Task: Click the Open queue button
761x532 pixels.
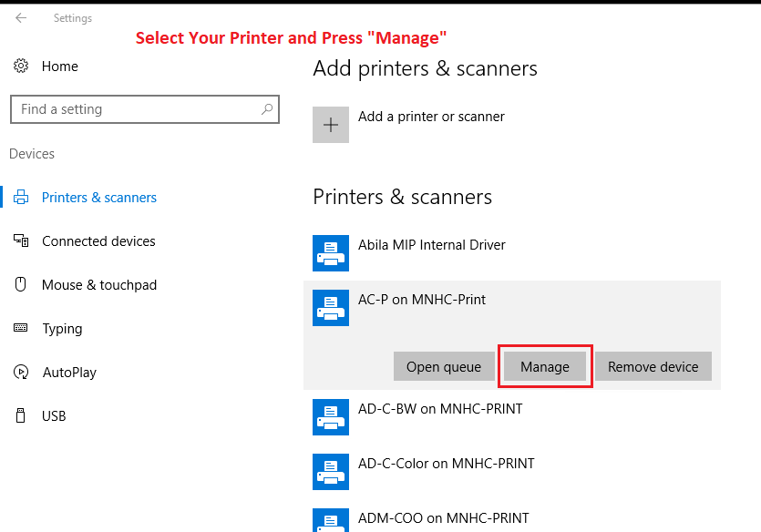Action: (444, 367)
